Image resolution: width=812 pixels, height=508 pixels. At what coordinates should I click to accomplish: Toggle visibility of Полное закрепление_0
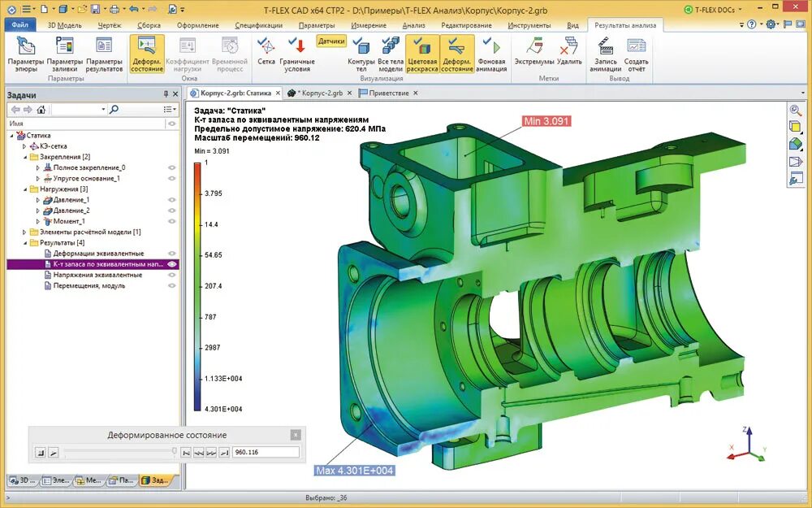click(x=172, y=168)
